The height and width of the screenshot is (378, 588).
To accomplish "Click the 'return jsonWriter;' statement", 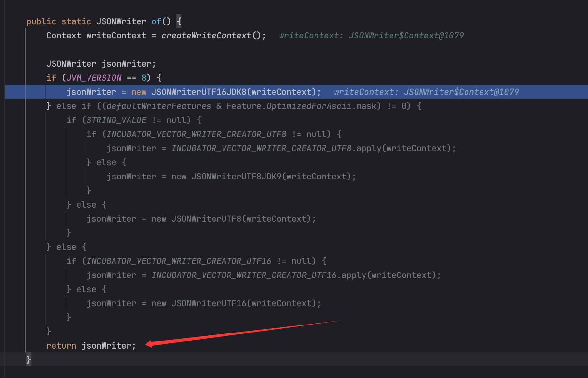I will click(x=91, y=346).
